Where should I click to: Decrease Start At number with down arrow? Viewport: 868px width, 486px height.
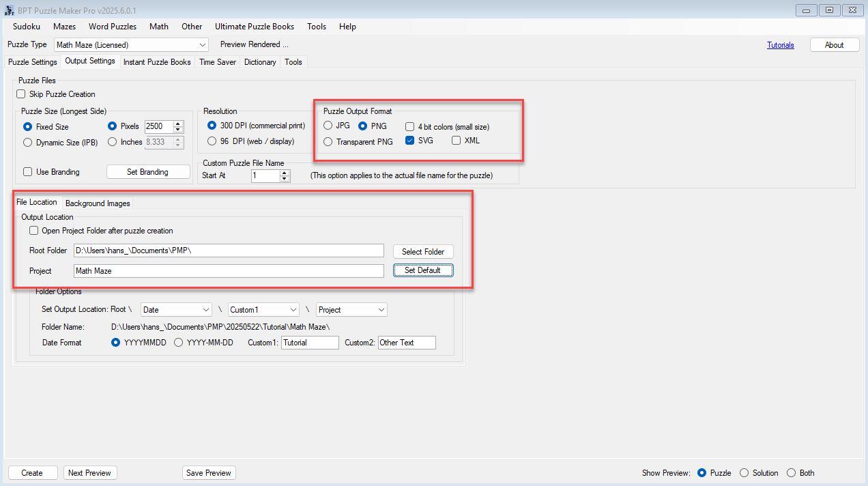click(285, 178)
